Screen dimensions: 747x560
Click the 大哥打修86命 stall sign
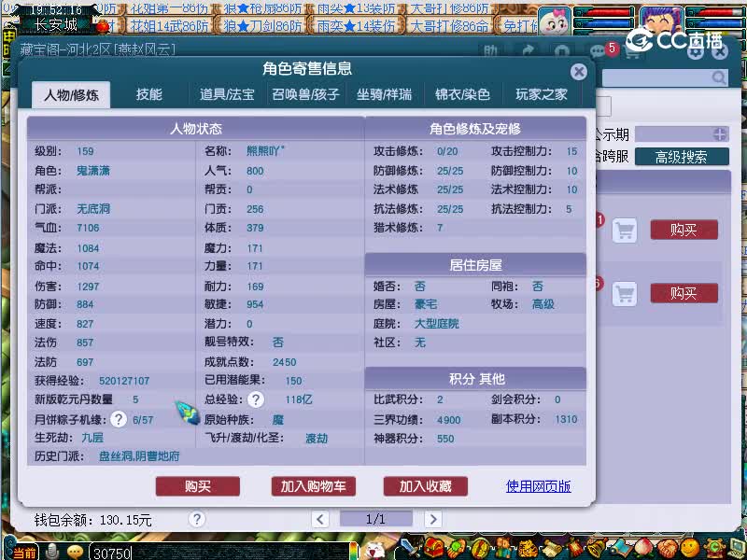(449, 26)
